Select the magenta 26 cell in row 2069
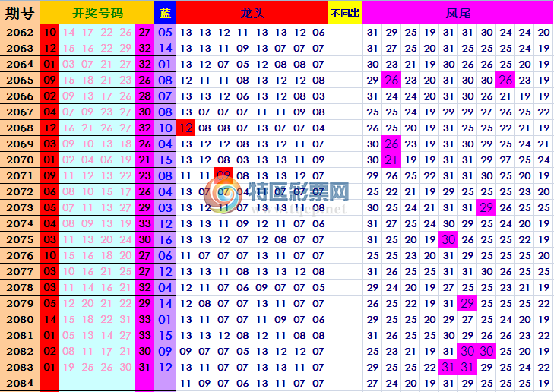 coord(392,144)
